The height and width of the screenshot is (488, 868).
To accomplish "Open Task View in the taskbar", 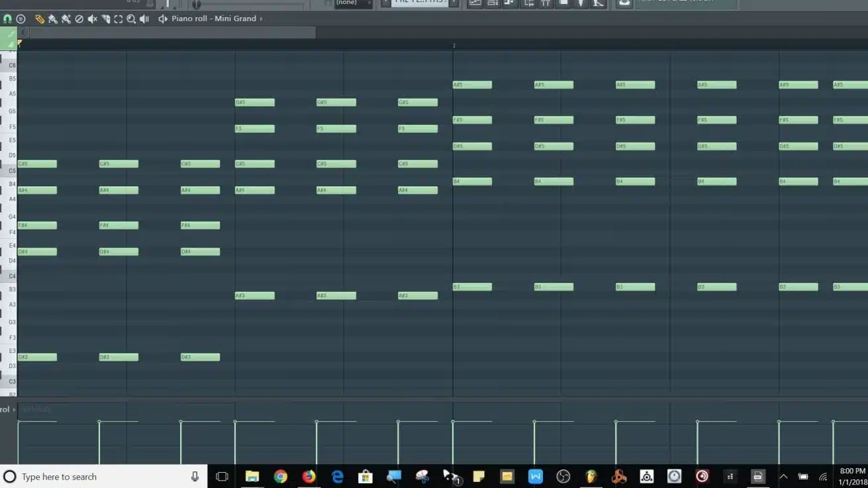I will [x=222, y=477].
